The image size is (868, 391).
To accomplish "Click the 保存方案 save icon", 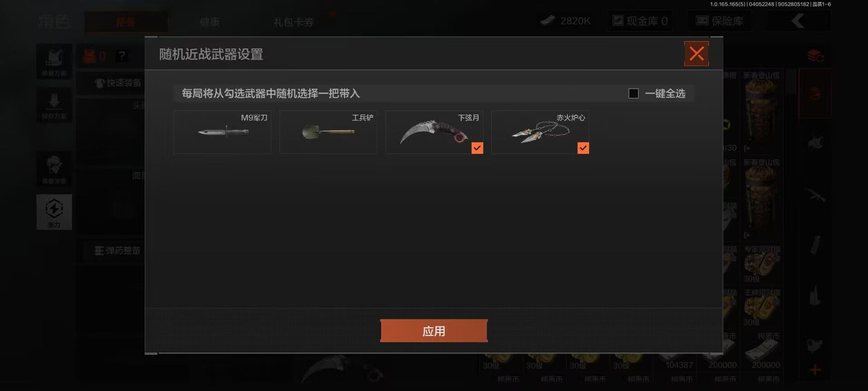I will [54, 105].
